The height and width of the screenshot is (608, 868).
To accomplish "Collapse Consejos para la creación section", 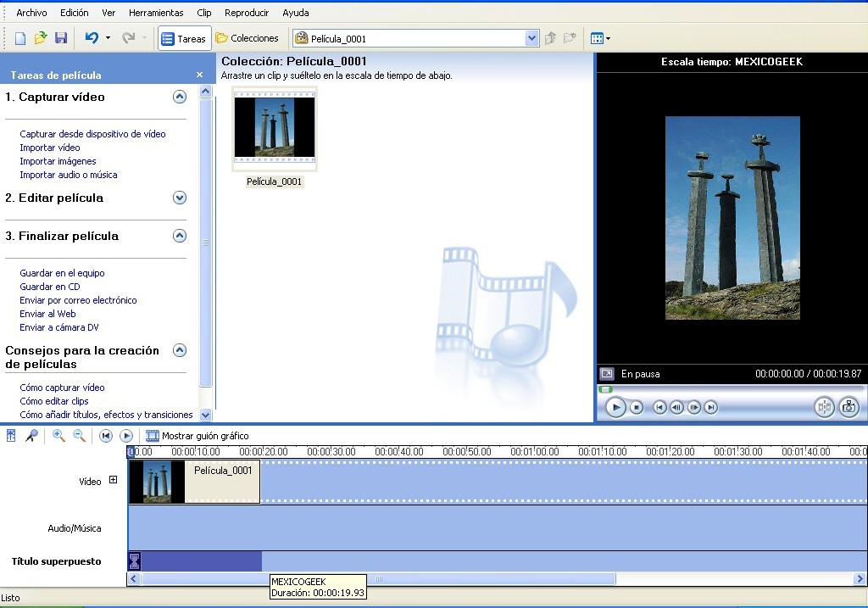I will tap(180, 350).
